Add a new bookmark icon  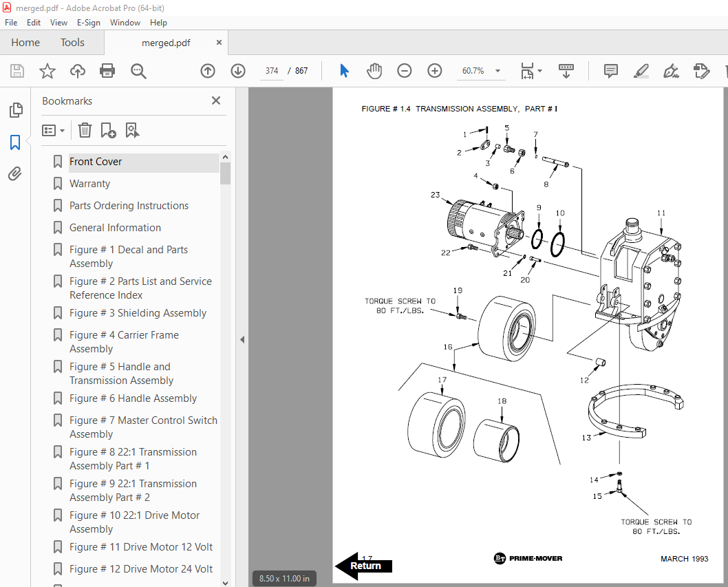pos(108,131)
